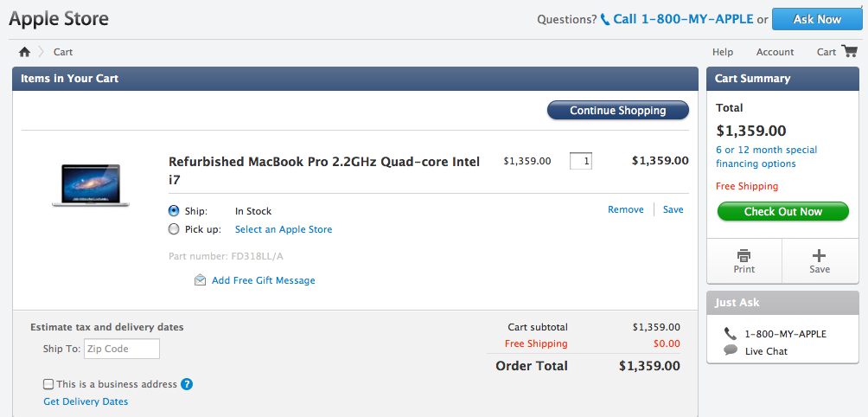Click the phone icon beside Call 1-800-MY-APPLE

coord(605,19)
